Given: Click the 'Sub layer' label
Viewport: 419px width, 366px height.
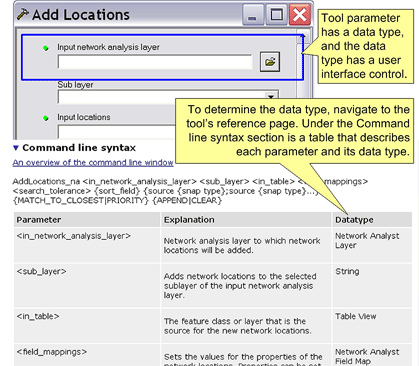Looking at the screenshot, I should coord(75,85).
